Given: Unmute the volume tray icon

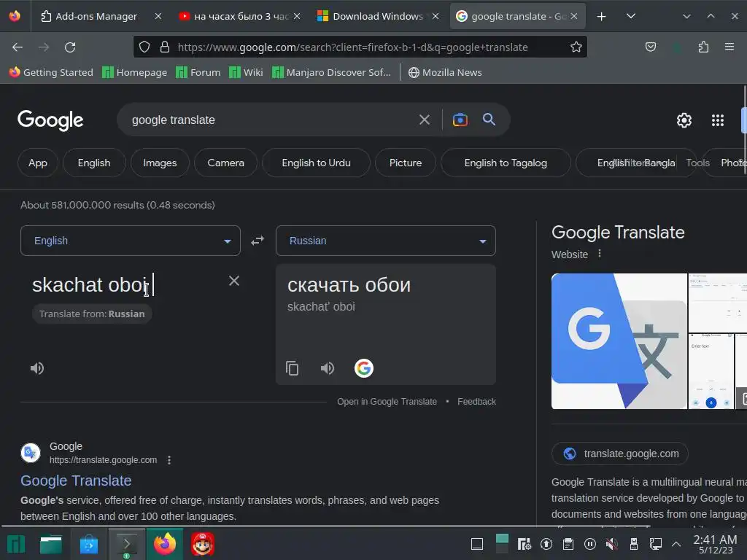Looking at the screenshot, I should pos(612,544).
